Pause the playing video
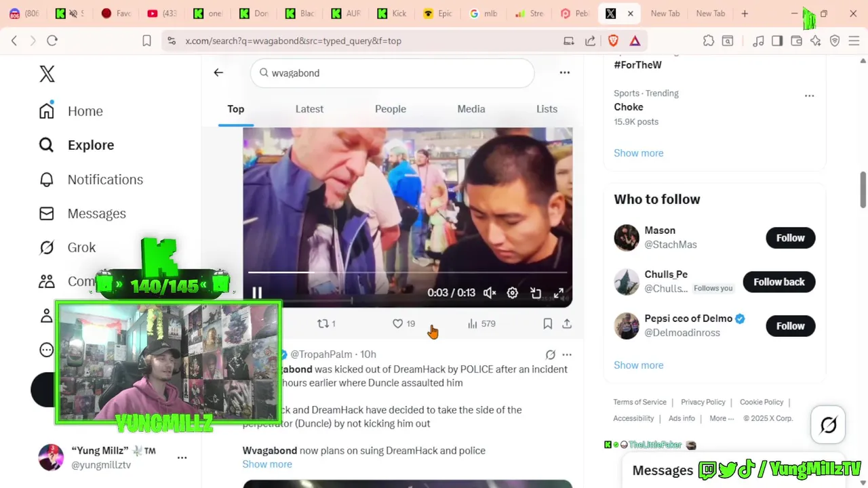 tap(257, 293)
